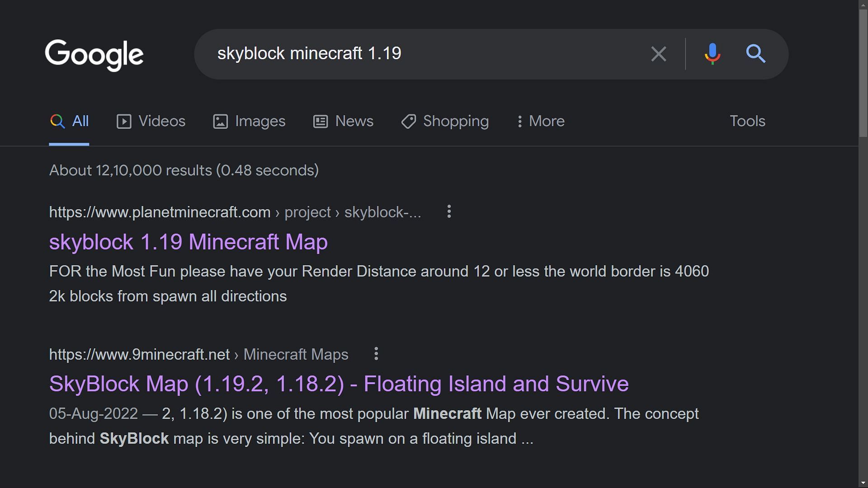Click the News tab icon
The height and width of the screenshot is (488, 868).
(321, 122)
